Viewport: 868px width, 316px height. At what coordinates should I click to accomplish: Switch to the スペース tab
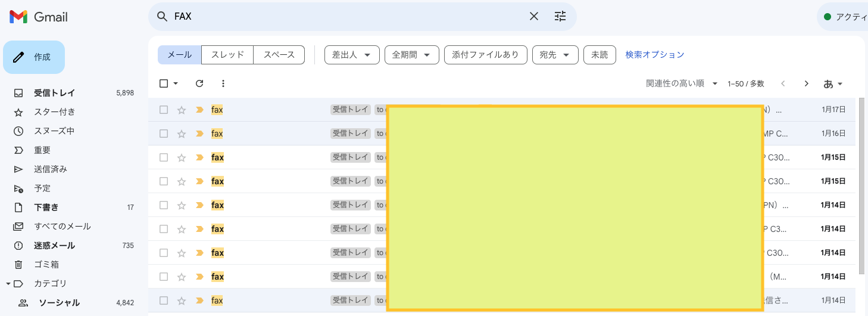tap(279, 55)
